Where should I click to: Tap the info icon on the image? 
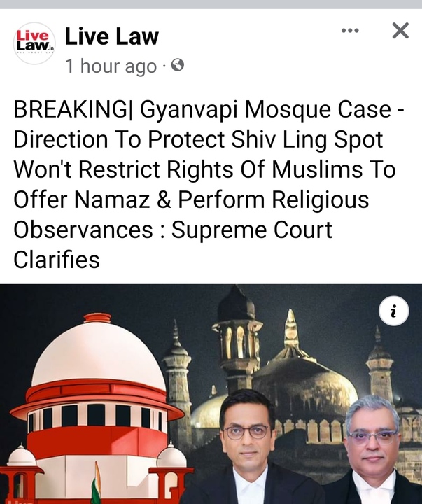[x=394, y=311]
